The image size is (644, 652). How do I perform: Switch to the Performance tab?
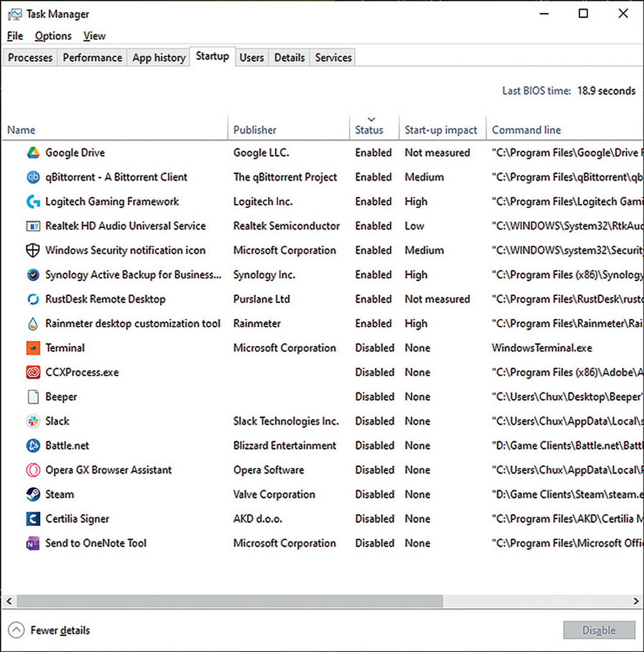pyautogui.click(x=92, y=58)
